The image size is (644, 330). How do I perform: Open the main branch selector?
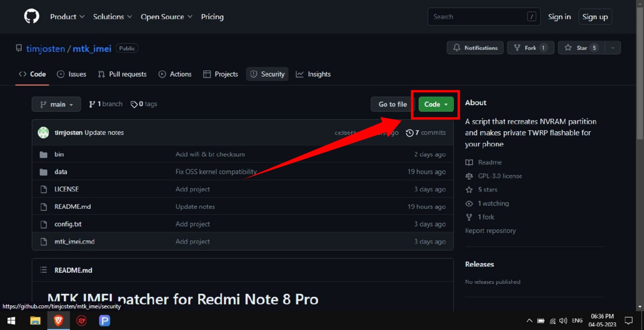(x=56, y=104)
